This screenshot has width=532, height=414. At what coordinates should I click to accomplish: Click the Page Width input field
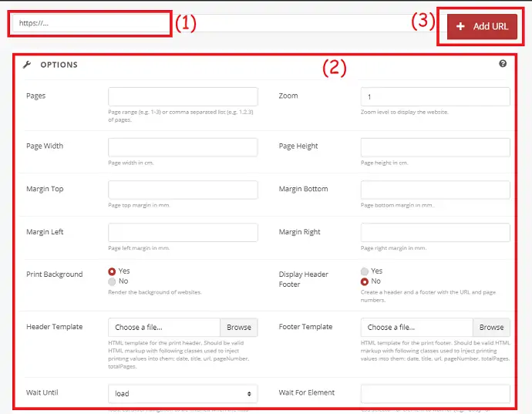pyautogui.click(x=183, y=147)
